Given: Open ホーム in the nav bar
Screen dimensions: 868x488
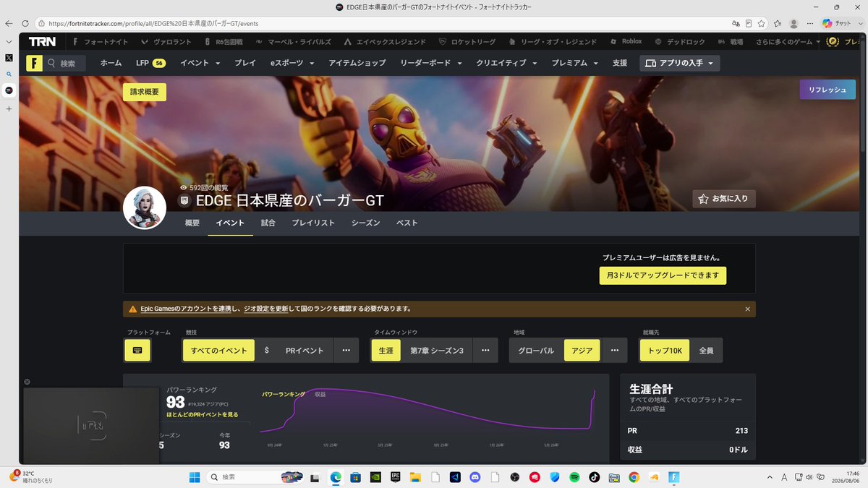Looking at the screenshot, I should click(x=111, y=63).
